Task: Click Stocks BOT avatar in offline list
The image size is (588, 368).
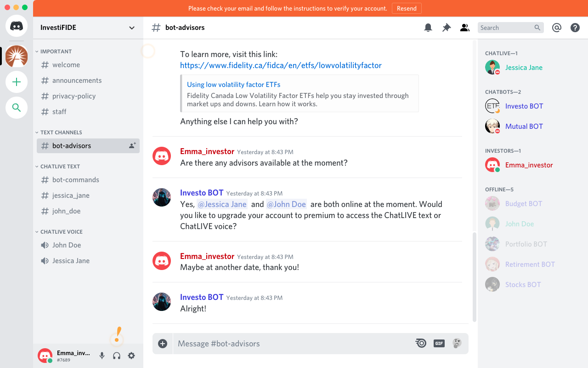Action: click(492, 284)
